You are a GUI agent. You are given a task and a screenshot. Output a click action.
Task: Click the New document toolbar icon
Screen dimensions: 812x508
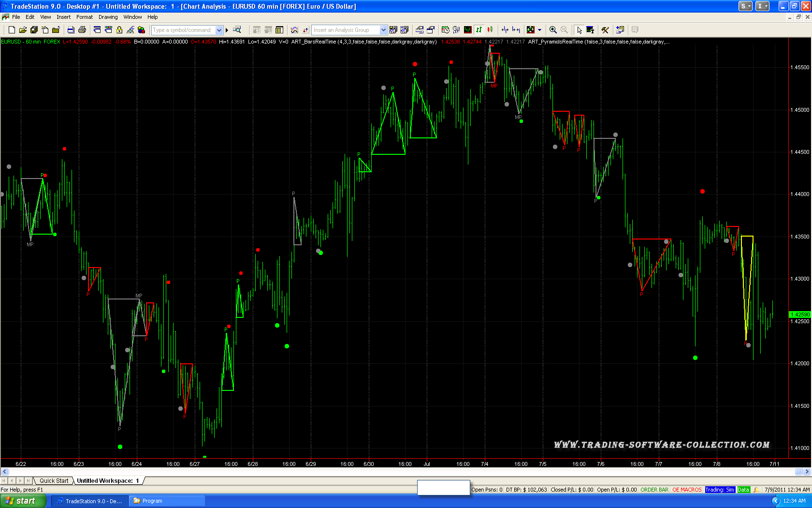click(12, 30)
